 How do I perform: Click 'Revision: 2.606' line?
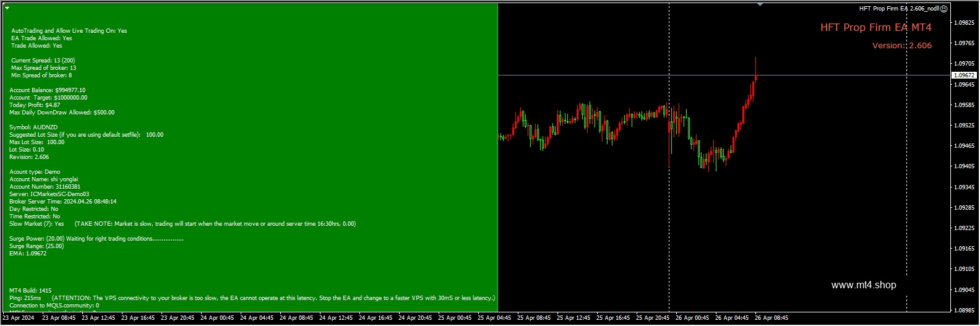[29, 157]
